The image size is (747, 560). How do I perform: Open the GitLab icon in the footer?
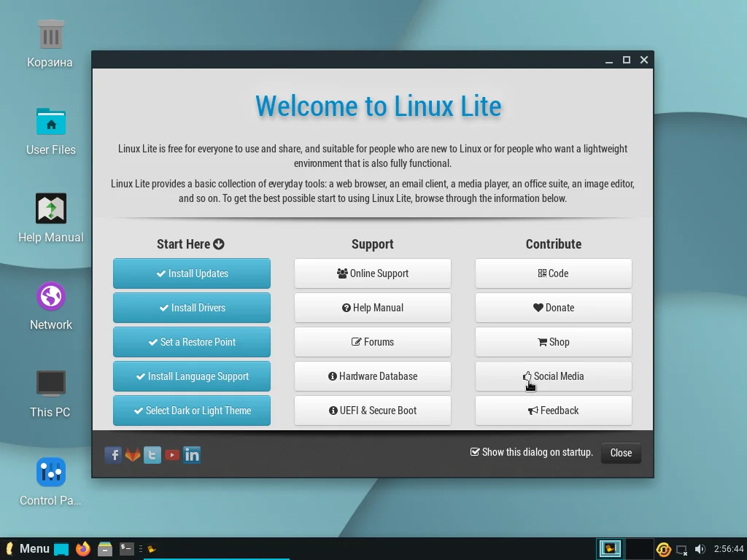[133, 454]
